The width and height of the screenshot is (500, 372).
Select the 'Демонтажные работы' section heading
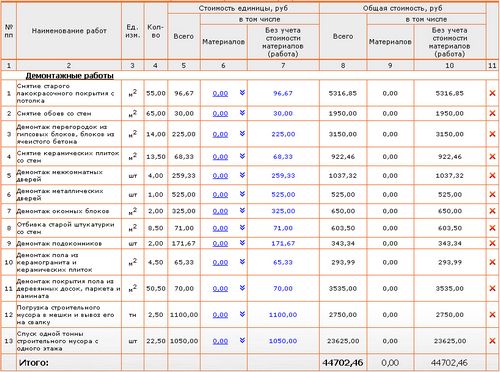click(x=70, y=76)
